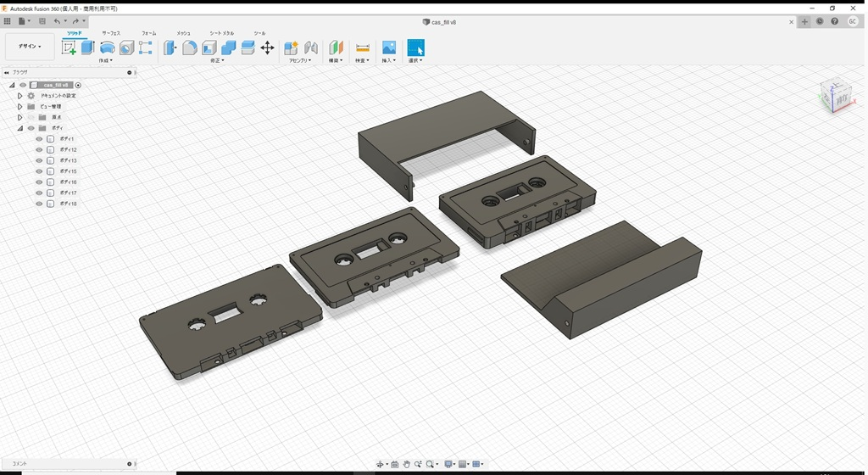Click the Shell tool icon
Viewport: 868px width, 475px height.
209,47
